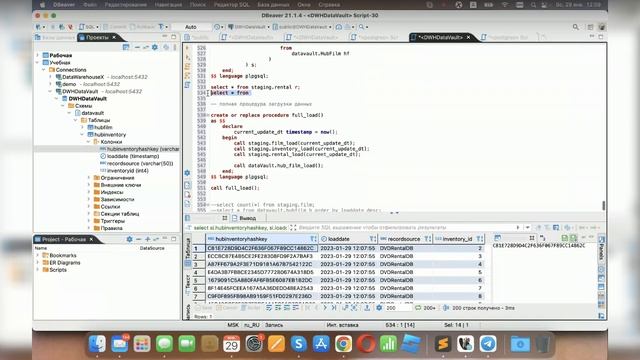Screen dimensions: 640x360
Task: Expand the Ограничения folder
Action: (x=89, y=178)
